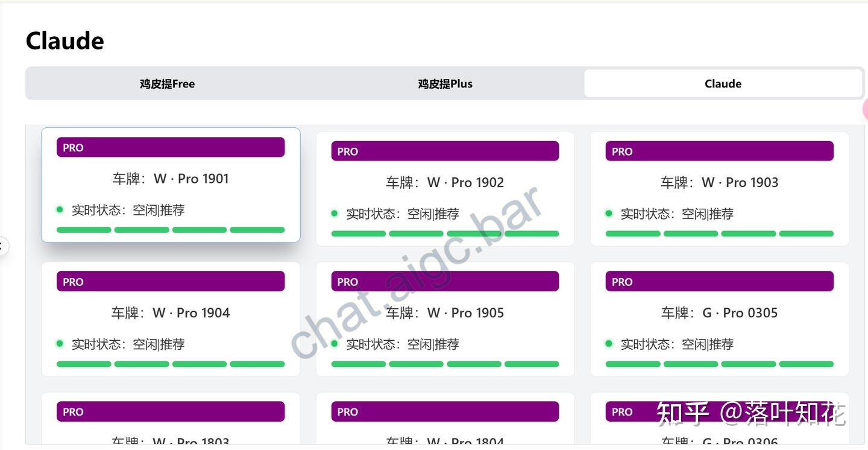The image size is (868, 450).
Task: Click the green status dot on G · Pro 0305
Action: tap(609, 343)
